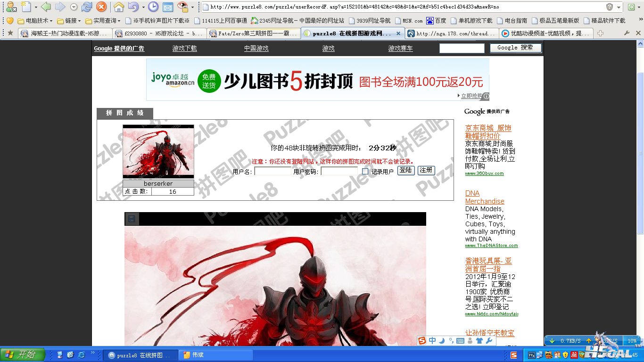Click the Google 搜索 button
This screenshot has width=644, height=362.
point(515,48)
